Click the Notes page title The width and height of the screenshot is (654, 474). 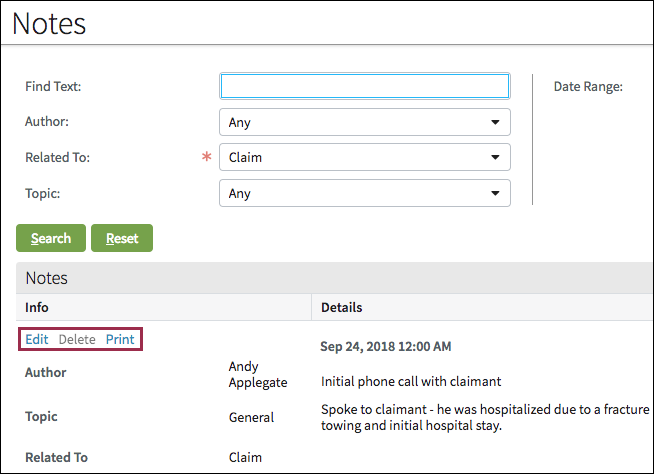coord(49,24)
